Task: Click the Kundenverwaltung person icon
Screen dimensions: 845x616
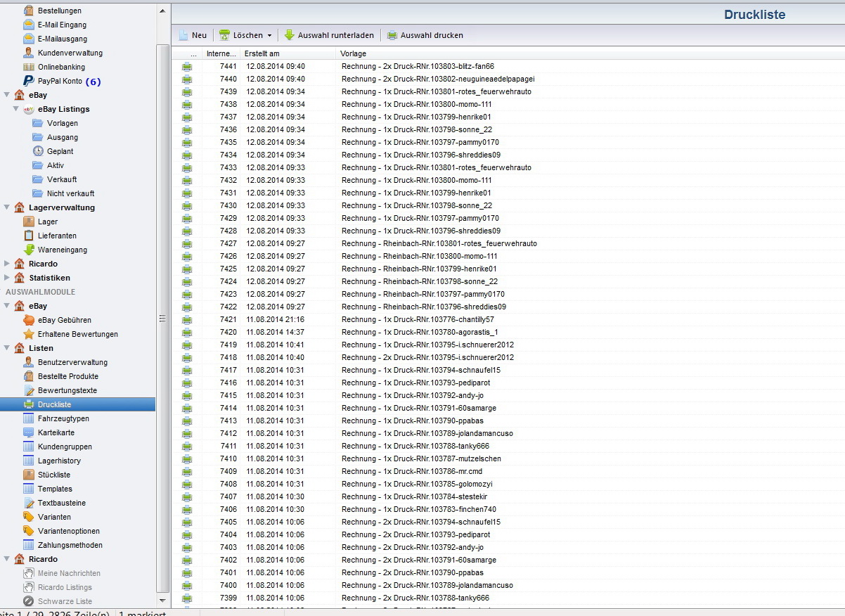Action: (29, 53)
